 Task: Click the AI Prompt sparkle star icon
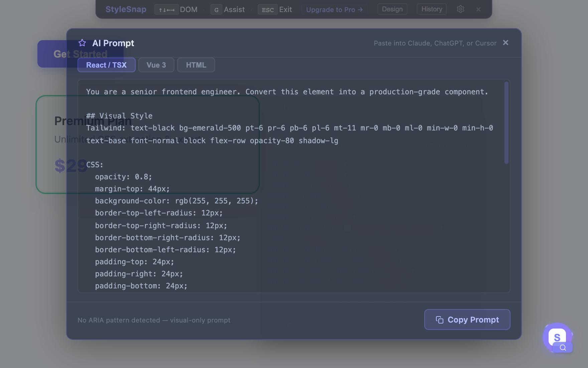tap(82, 43)
